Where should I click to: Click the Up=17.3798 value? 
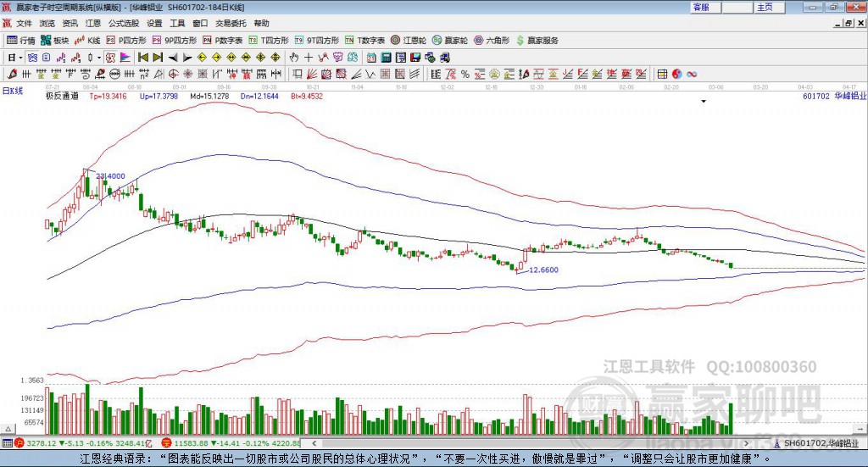[x=159, y=97]
